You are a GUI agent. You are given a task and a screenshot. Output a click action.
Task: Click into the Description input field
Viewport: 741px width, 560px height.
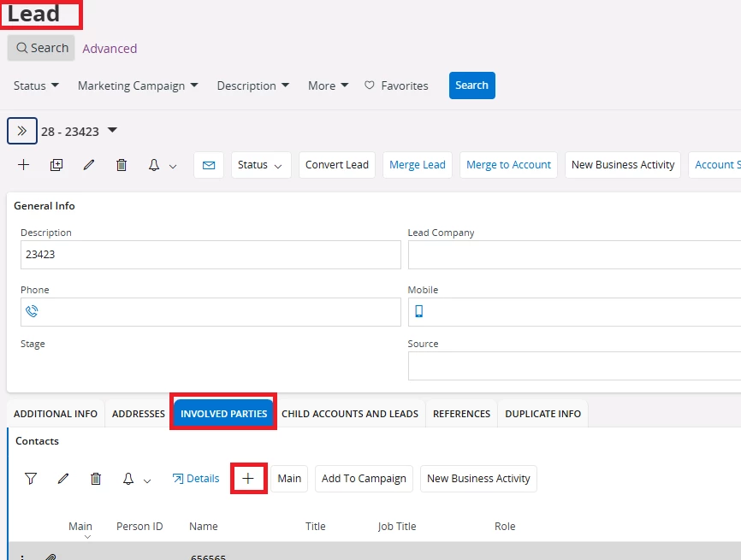click(210, 255)
